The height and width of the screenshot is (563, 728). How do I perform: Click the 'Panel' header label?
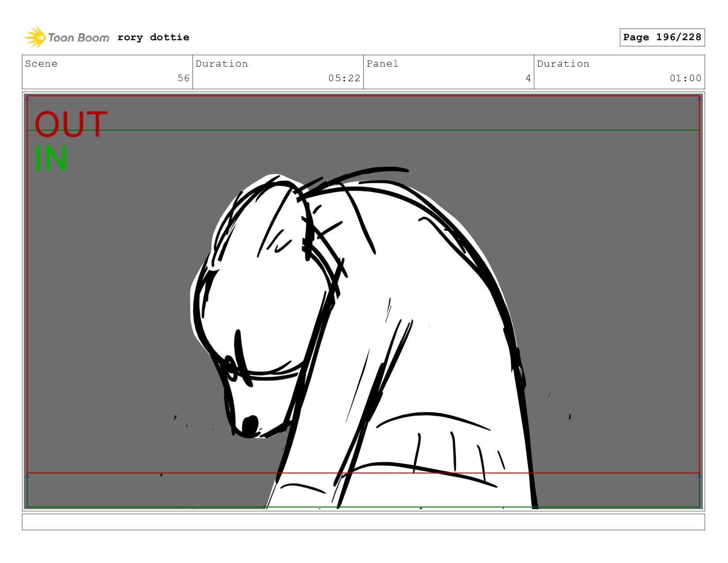click(383, 64)
